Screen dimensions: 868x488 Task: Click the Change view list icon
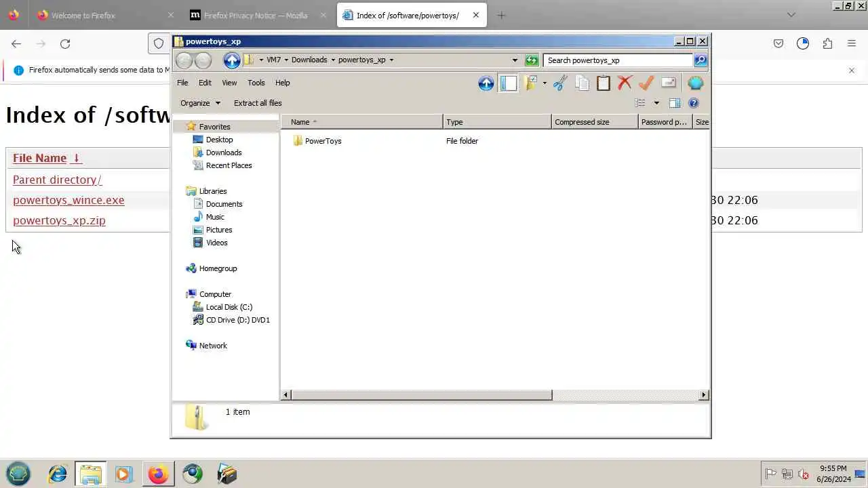click(x=639, y=103)
